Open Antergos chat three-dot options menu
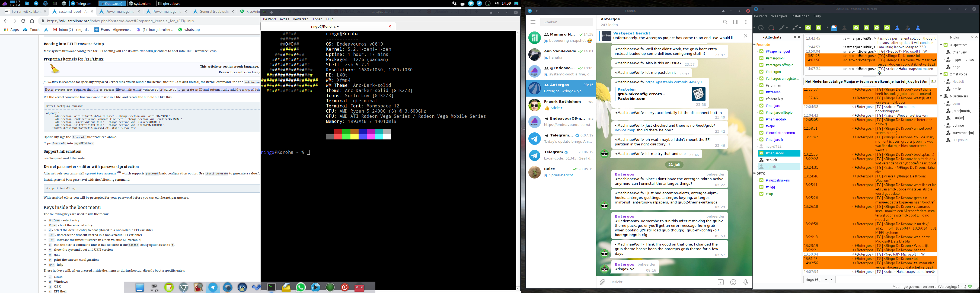The image size is (980, 293). click(x=746, y=22)
